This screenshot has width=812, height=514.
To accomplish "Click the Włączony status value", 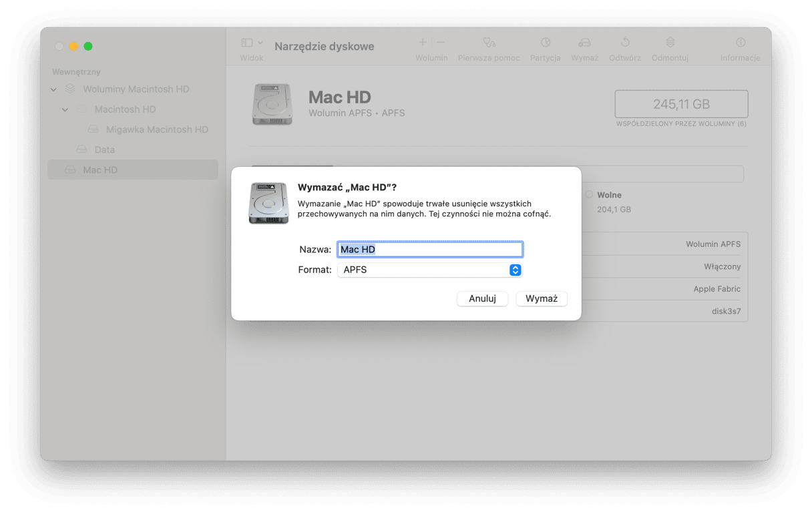I will [x=722, y=266].
